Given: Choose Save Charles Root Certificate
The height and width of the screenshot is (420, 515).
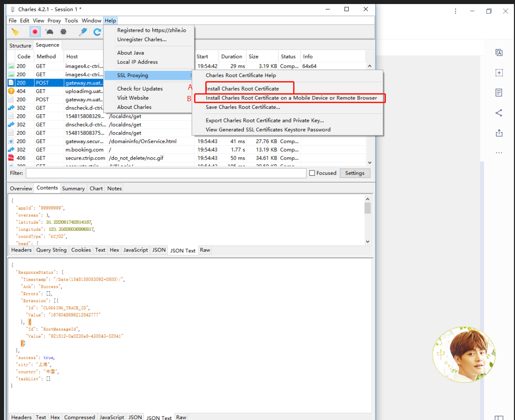Looking at the screenshot, I should coord(243,107).
